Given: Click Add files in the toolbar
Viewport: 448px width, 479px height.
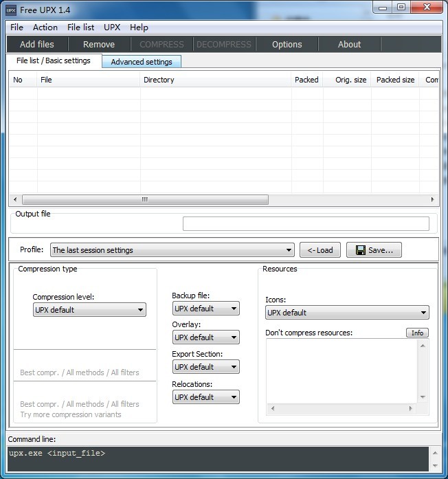Looking at the screenshot, I should click(x=37, y=44).
